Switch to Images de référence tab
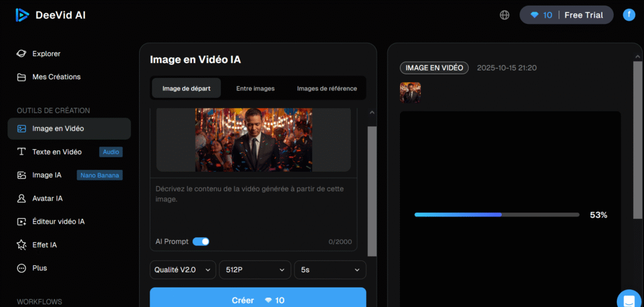Viewport: 644px width, 307px height. (326, 89)
